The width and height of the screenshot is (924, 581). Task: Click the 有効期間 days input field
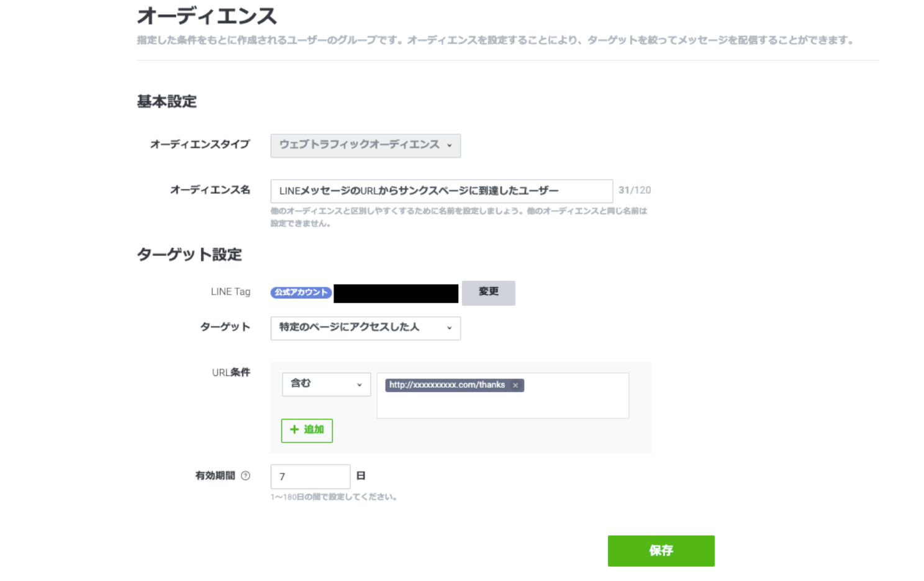(310, 477)
